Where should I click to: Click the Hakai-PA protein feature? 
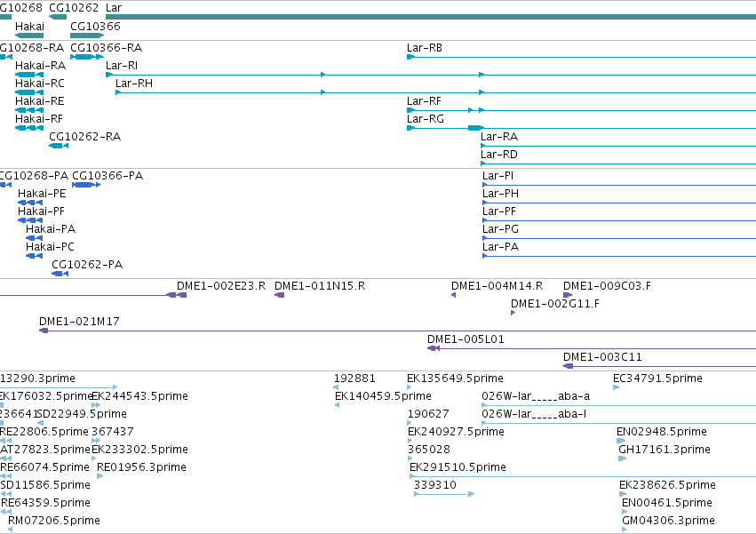tap(51, 229)
